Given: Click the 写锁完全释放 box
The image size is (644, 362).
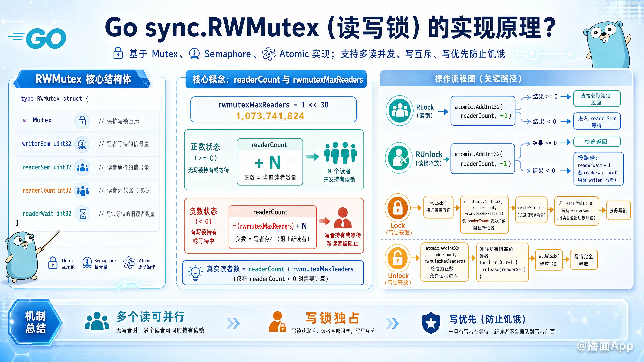Looking at the screenshot, I should coord(584,260).
